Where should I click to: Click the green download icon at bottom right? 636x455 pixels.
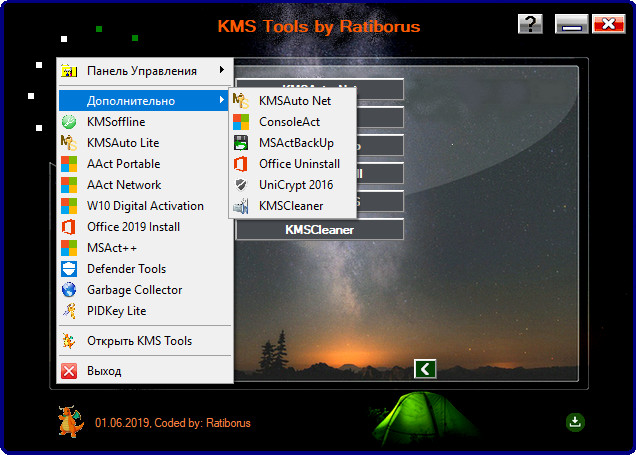tap(575, 422)
